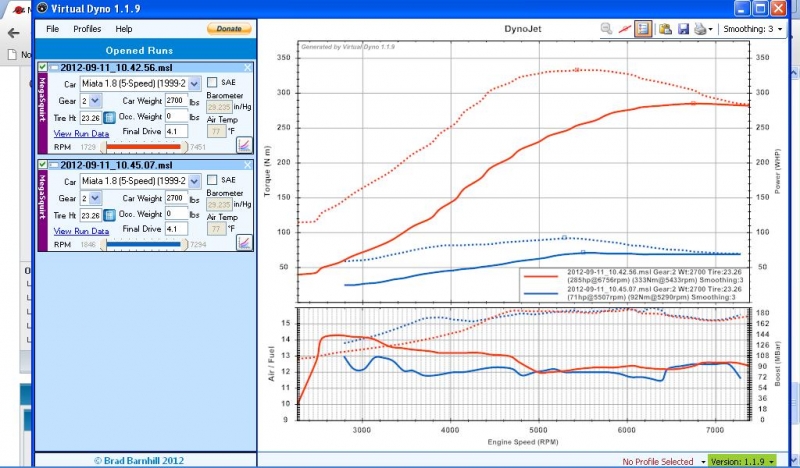The width and height of the screenshot is (800, 468).
Task: Open Gear dropdown for 10.42.56 run
Action: click(x=95, y=101)
